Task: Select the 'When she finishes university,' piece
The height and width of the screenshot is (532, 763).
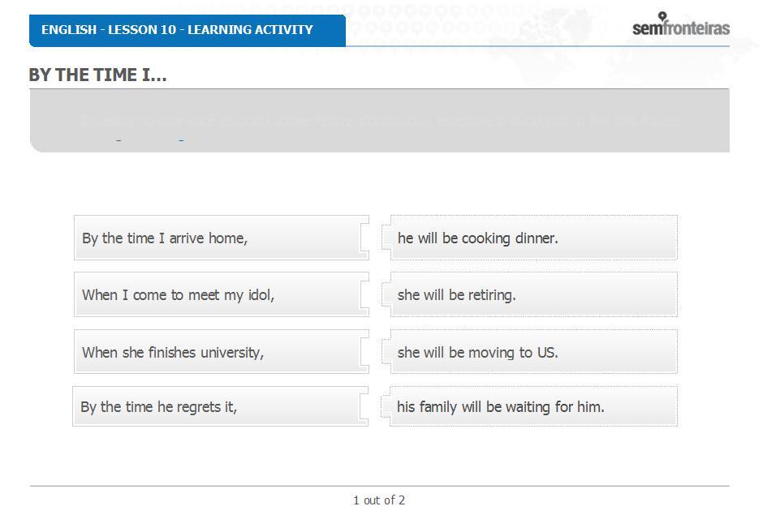Action: click(222, 352)
